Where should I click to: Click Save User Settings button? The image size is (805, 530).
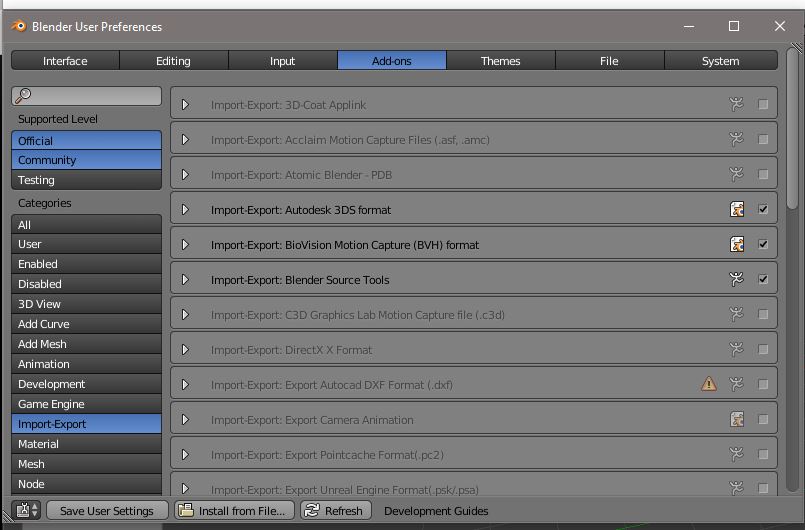(x=107, y=510)
